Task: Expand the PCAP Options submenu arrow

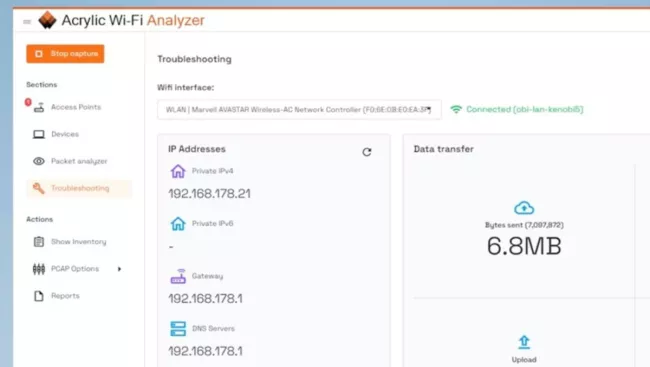Action: [x=119, y=269]
